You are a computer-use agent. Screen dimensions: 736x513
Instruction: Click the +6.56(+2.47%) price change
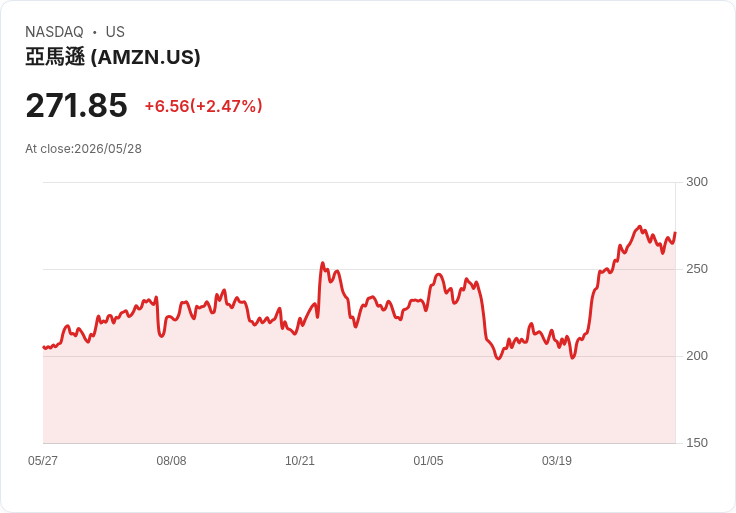pos(203,106)
